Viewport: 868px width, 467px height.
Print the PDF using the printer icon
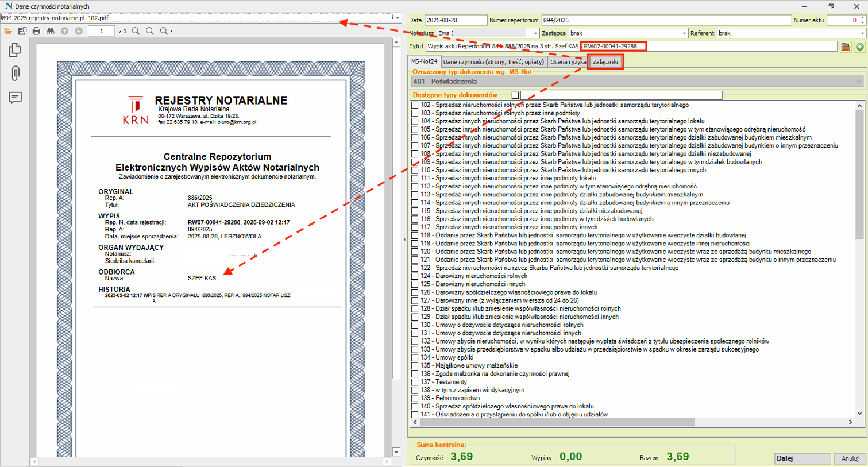36,31
